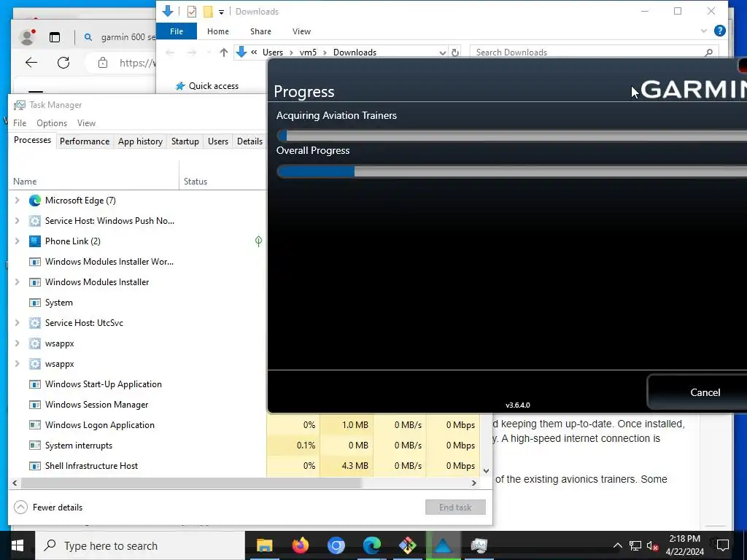
Task: Open the View menu in Task Manager
Action: (86, 122)
